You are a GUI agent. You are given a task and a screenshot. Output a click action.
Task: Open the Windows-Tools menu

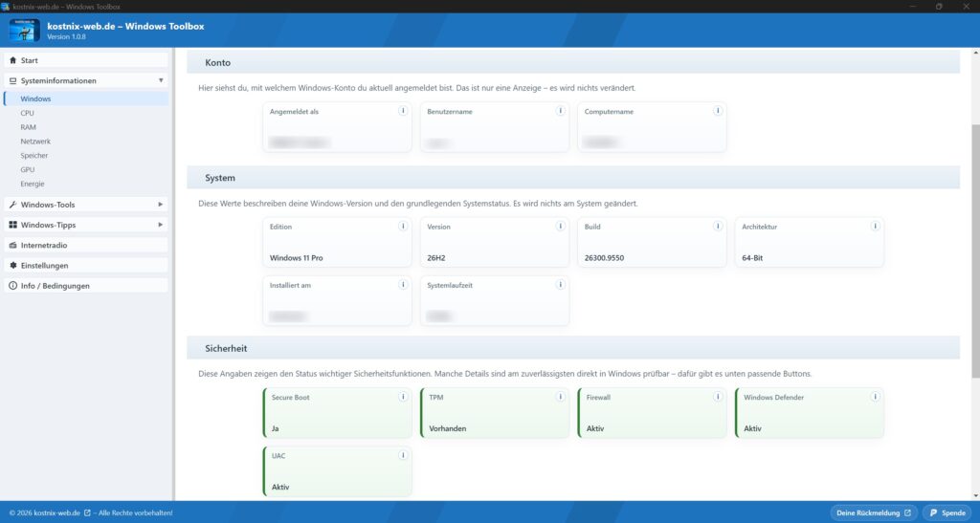[x=86, y=205]
